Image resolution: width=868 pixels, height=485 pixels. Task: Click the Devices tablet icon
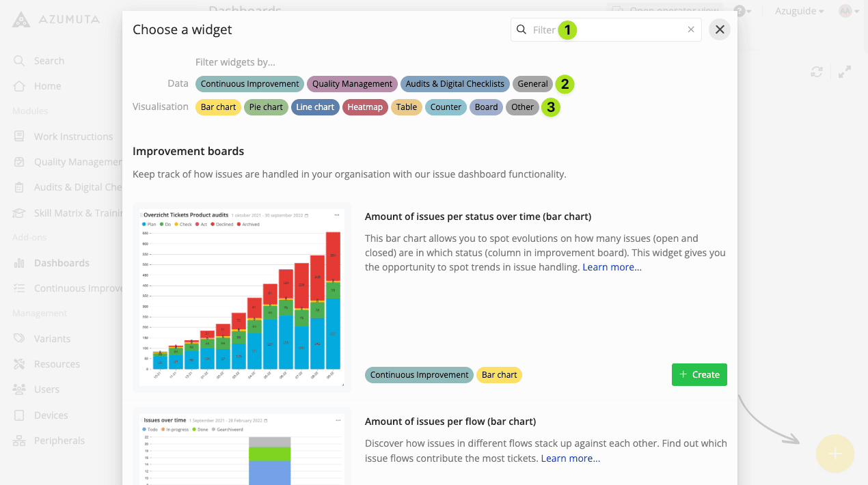[19, 415]
